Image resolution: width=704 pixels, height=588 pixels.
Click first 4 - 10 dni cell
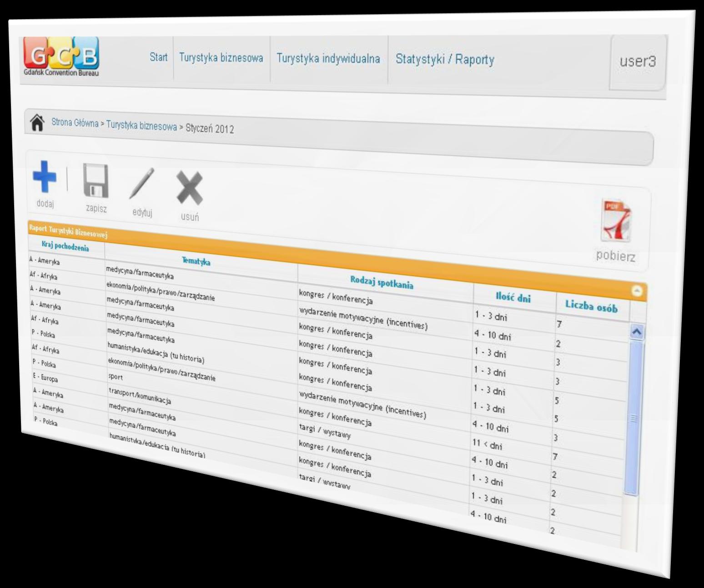[493, 335]
